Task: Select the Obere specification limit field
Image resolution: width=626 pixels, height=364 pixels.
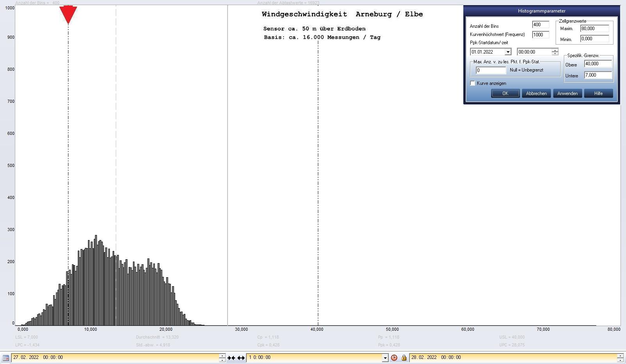Action: point(597,64)
